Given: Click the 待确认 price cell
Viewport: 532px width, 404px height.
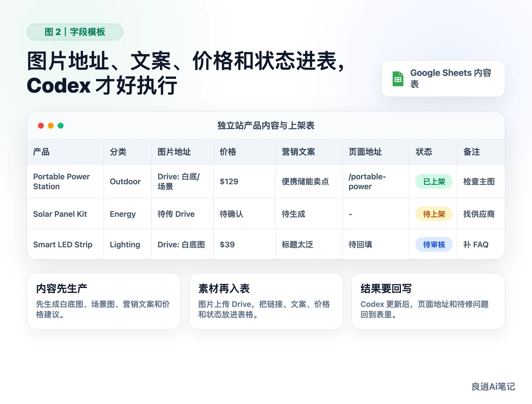Looking at the screenshot, I should 245,214.
